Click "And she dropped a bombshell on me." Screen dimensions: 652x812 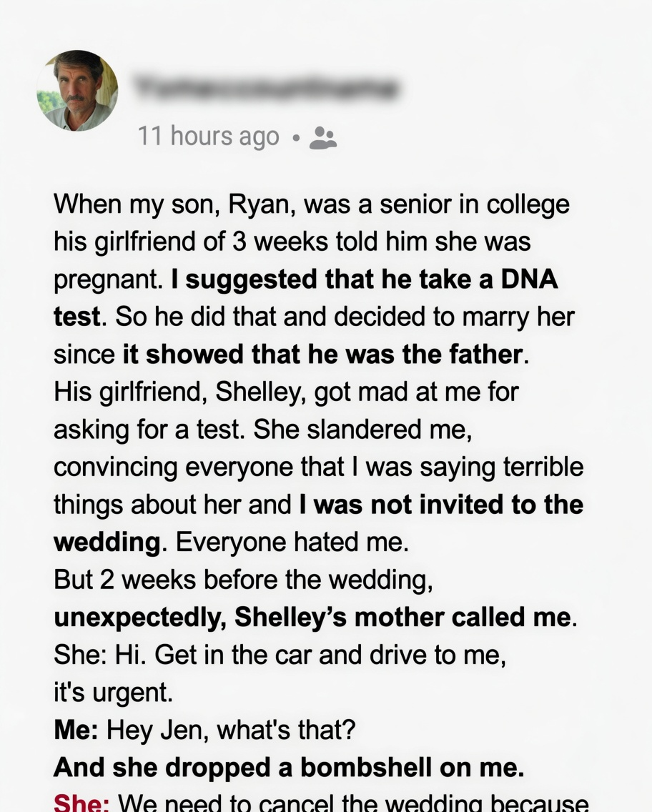pyautogui.click(x=289, y=767)
